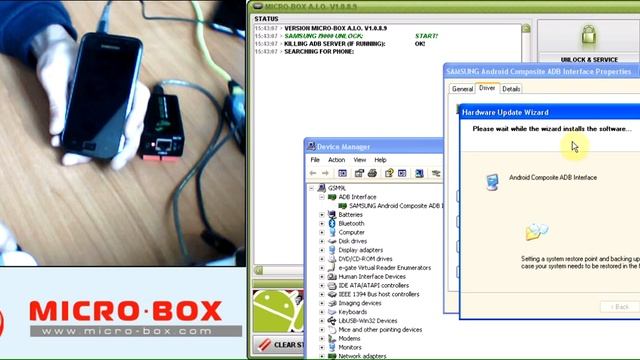
Task: Click the show/hide console tree toolbar icon
Action: (342, 173)
